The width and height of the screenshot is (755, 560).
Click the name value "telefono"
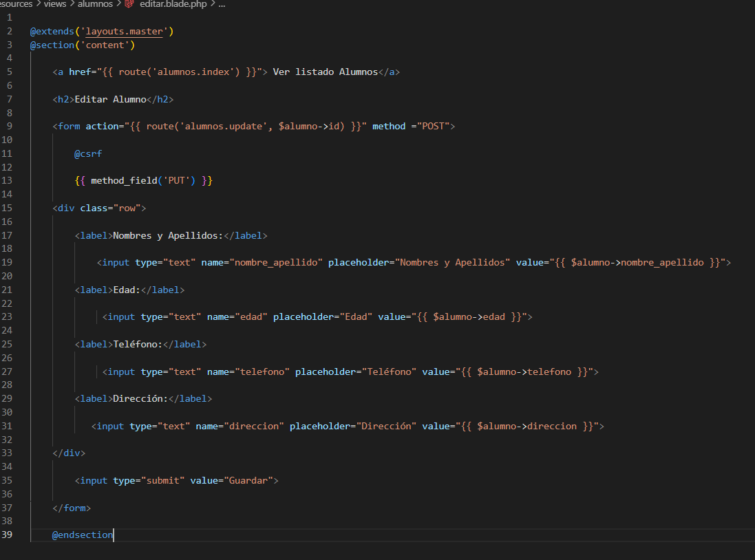(x=262, y=371)
